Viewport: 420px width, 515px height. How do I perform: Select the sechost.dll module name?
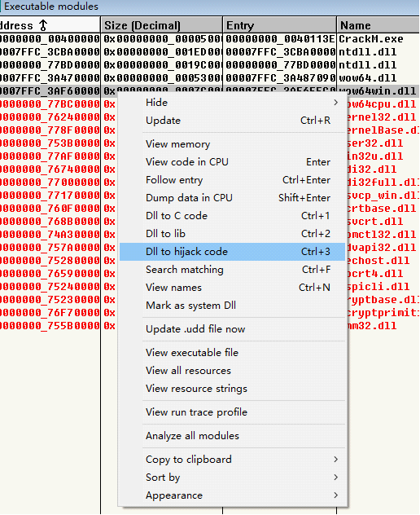click(x=379, y=261)
